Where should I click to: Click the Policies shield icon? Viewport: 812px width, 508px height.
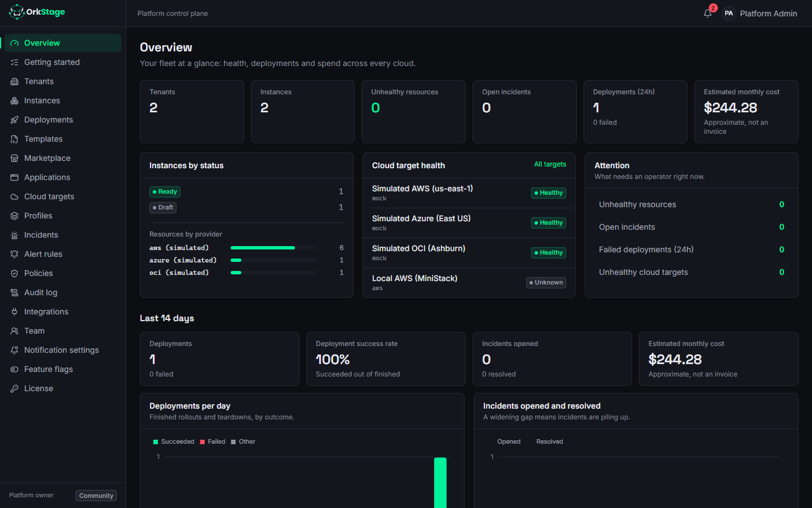tap(14, 273)
